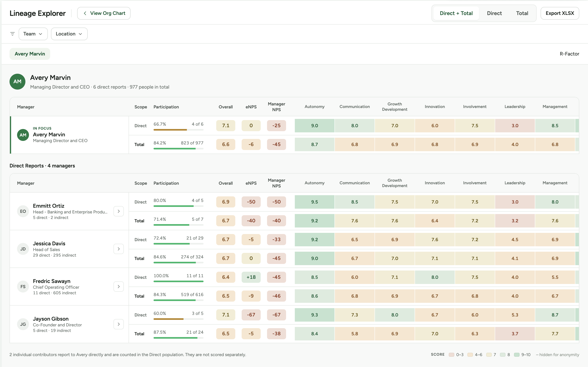Click the AM avatar in page header
Image resolution: width=588 pixels, height=367 pixels.
(x=17, y=82)
